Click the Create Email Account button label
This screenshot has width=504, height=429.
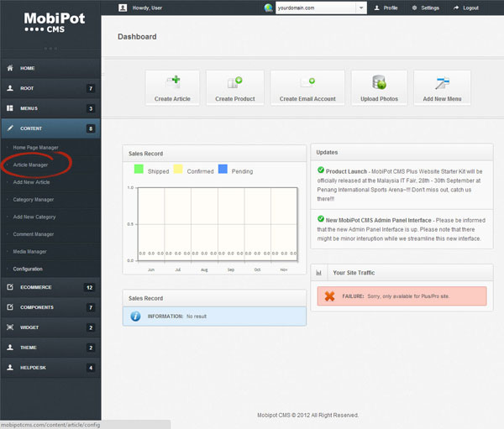click(x=307, y=99)
